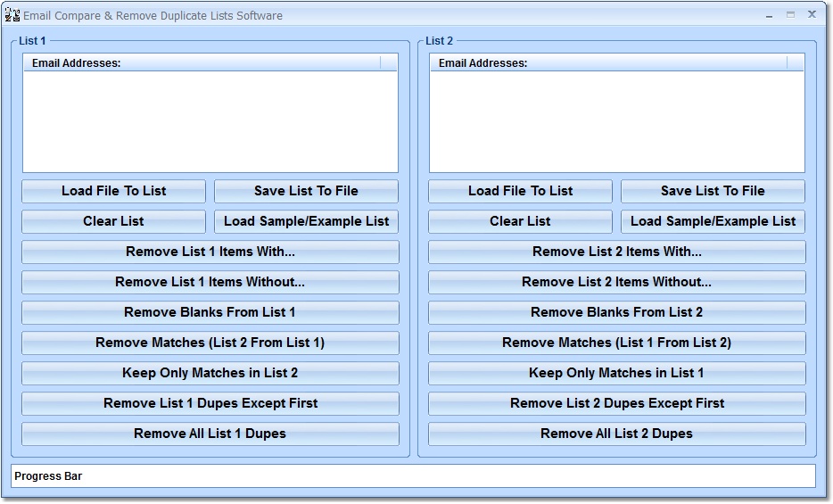The width and height of the screenshot is (833, 504).
Task: Load Sample/Example List for List 2
Action: click(713, 221)
